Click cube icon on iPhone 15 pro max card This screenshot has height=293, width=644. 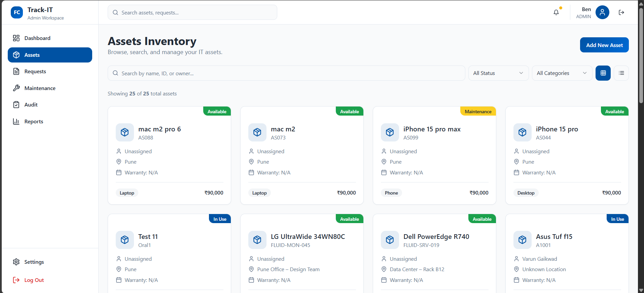(x=390, y=132)
